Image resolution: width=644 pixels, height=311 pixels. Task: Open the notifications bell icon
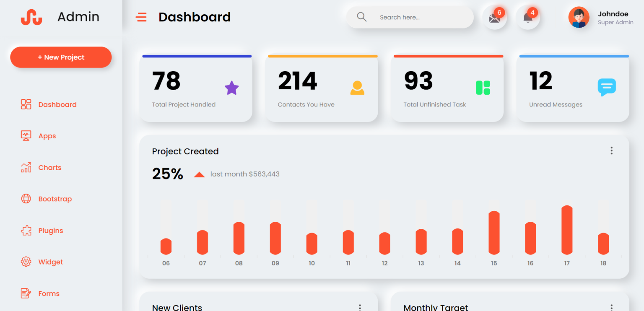tap(528, 18)
